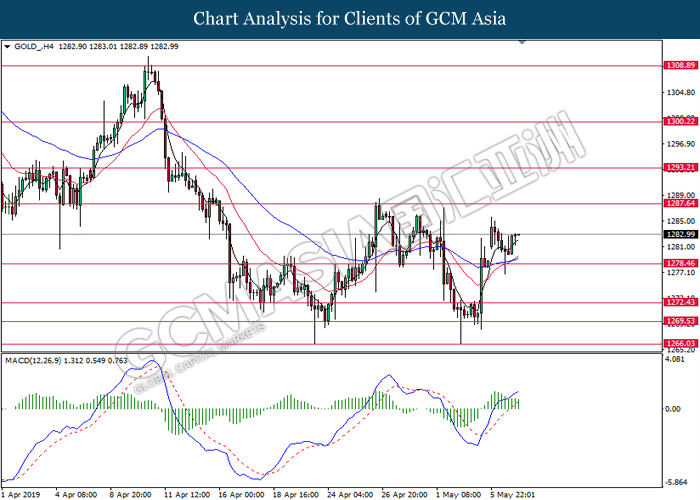Click the 26 Apr 20:00 time label
Image resolution: width=700 pixels, height=500 pixels.
(404, 495)
